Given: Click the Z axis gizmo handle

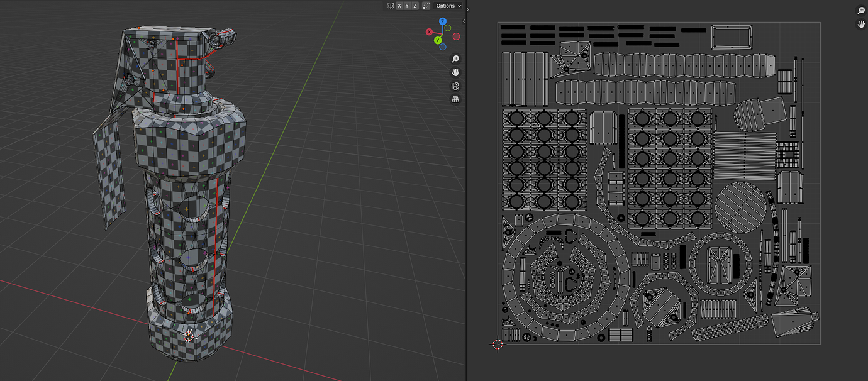Looking at the screenshot, I should [x=443, y=21].
